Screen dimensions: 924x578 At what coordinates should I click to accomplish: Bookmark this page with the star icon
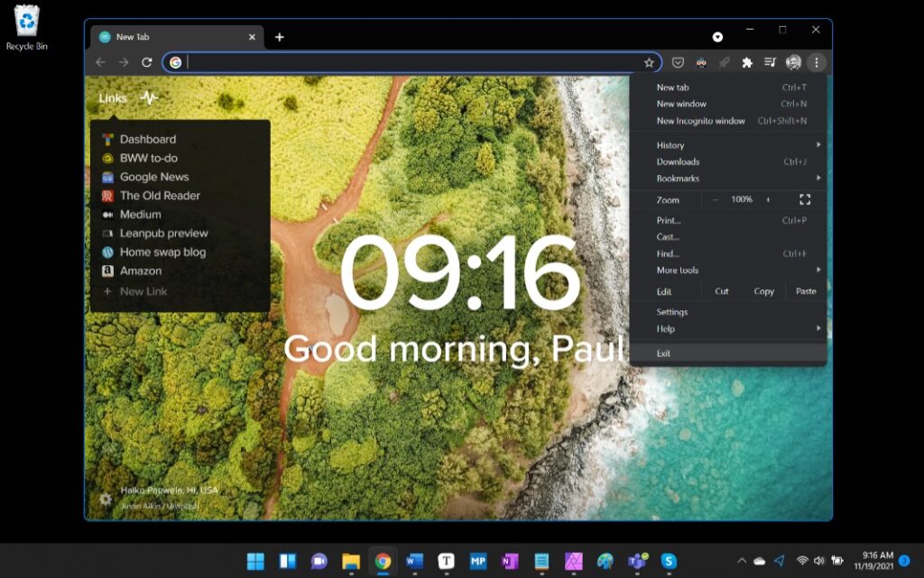coord(649,62)
